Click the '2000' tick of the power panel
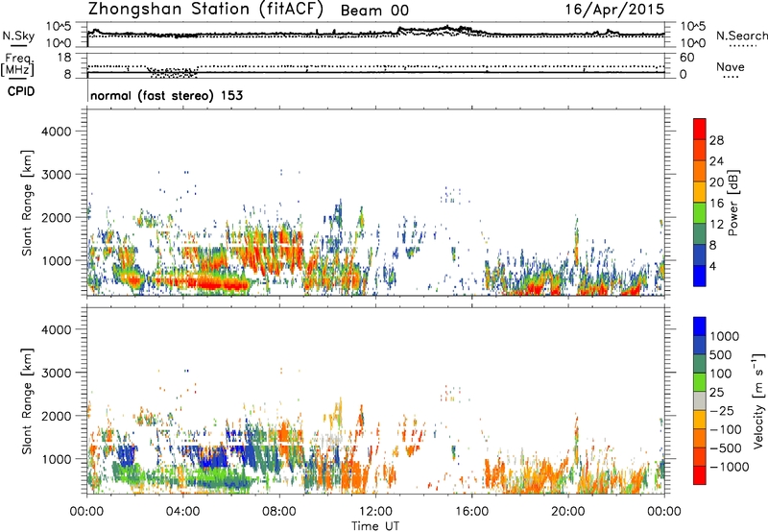This screenshot has height=532, width=768. pyautogui.click(x=57, y=217)
